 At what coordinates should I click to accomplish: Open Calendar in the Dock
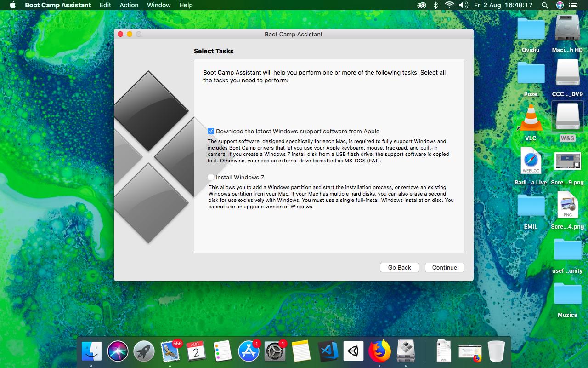click(x=196, y=352)
